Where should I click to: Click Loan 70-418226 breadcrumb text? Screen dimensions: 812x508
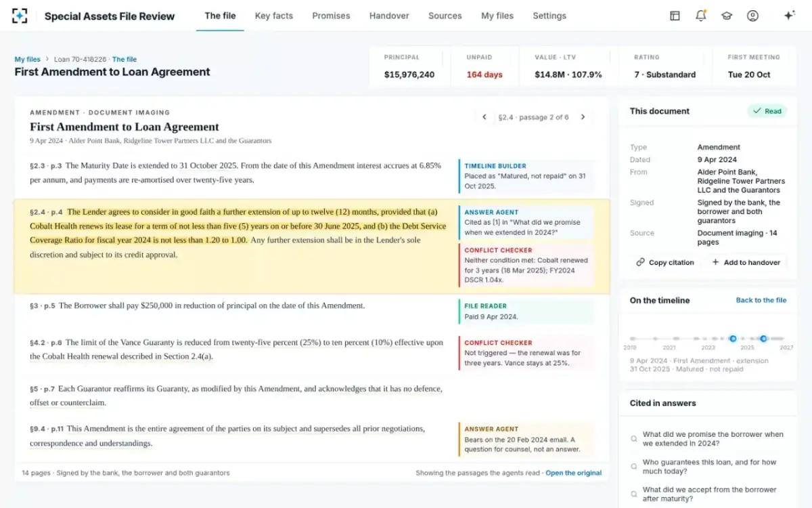coord(81,60)
